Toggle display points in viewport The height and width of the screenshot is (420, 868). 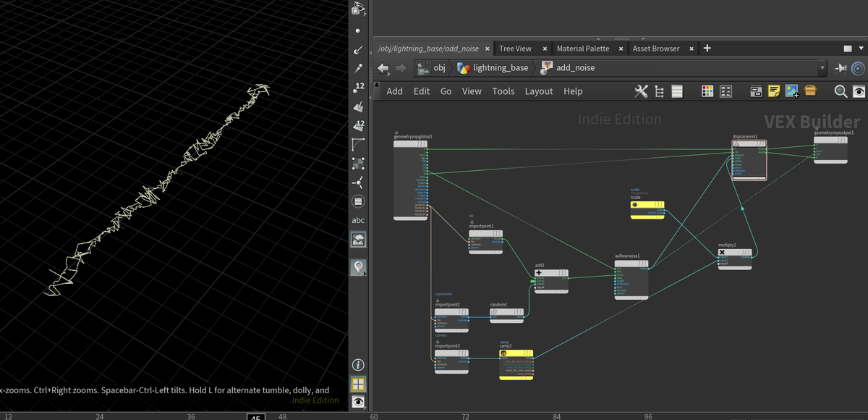(358, 31)
